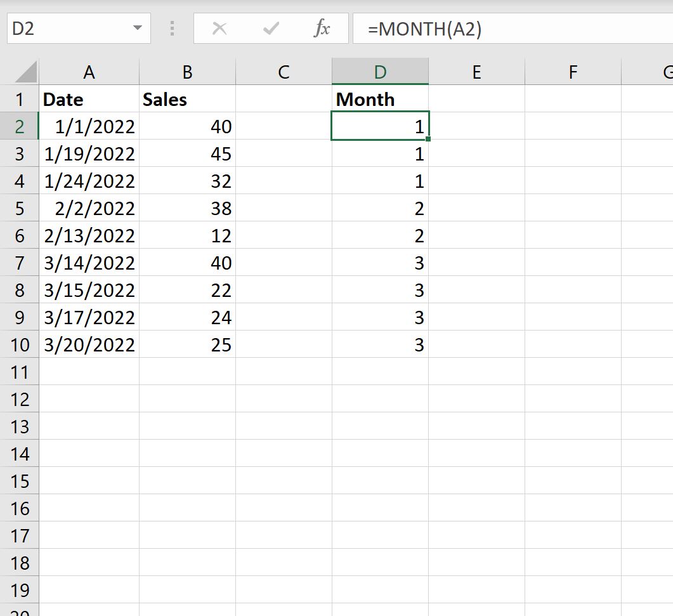Select row 10 header
673x616 pixels.
(19, 344)
